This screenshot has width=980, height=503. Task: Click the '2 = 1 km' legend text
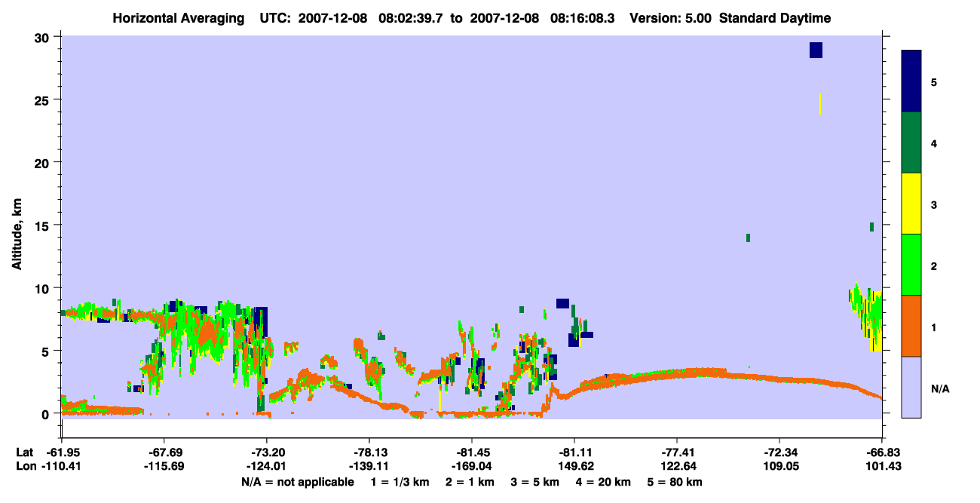pyautogui.click(x=470, y=482)
